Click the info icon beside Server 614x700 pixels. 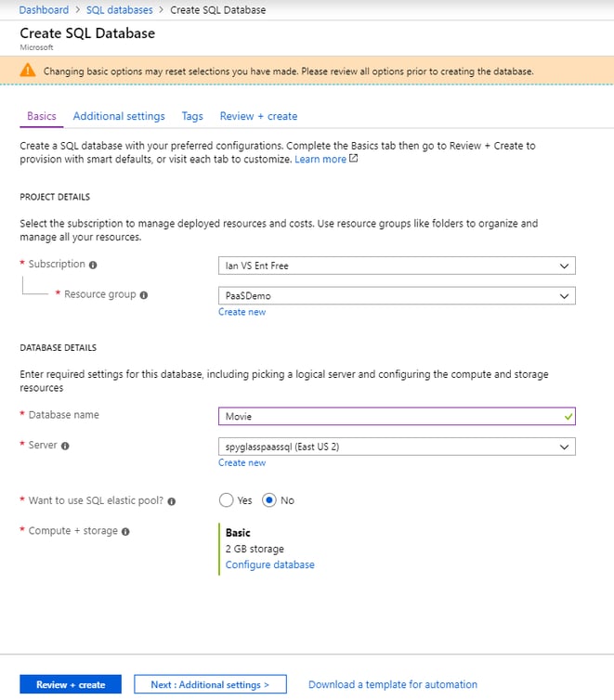tap(65, 447)
